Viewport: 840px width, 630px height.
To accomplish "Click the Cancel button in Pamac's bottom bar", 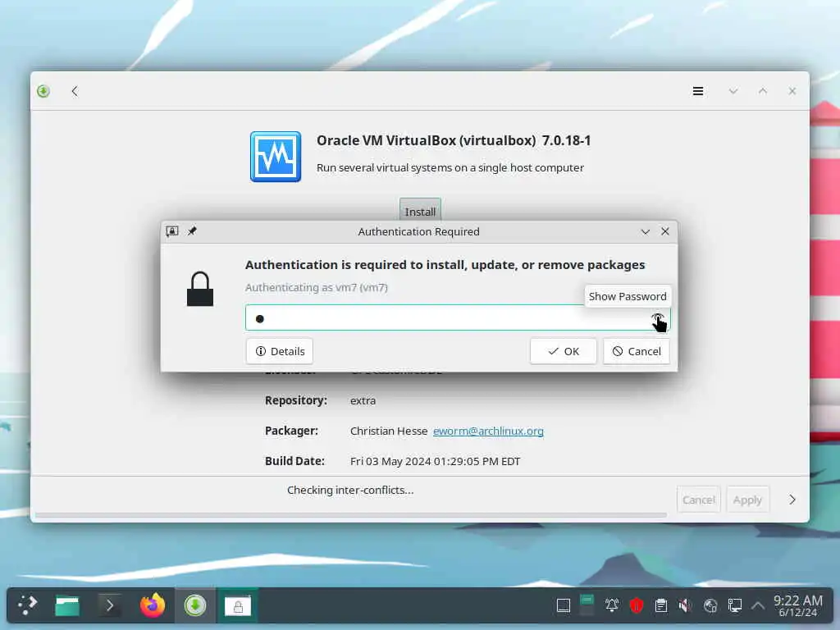I will point(699,500).
